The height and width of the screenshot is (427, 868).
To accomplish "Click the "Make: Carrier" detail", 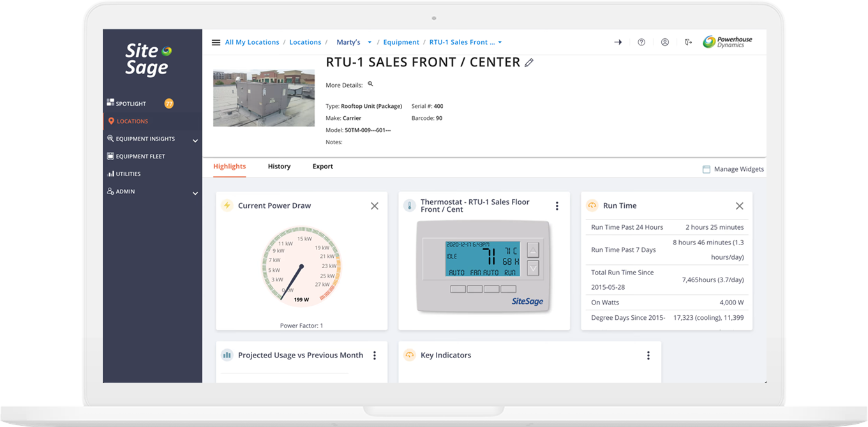I will (343, 118).
